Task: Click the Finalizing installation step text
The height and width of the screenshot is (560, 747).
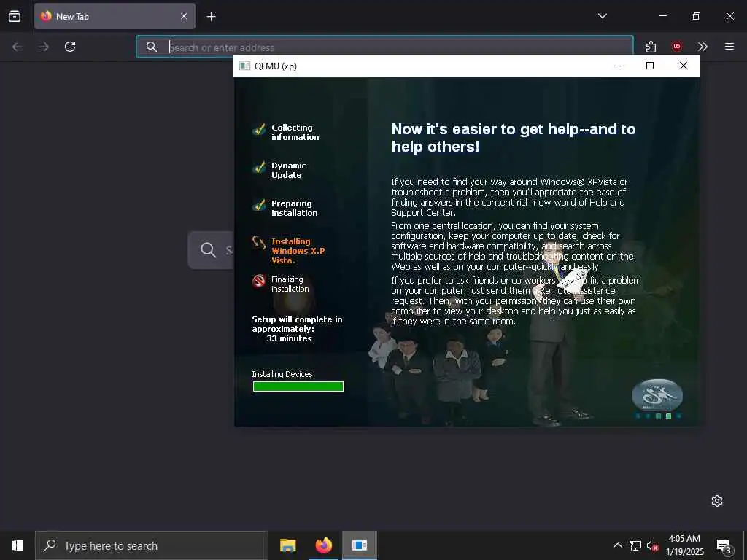Action: (290, 284)
